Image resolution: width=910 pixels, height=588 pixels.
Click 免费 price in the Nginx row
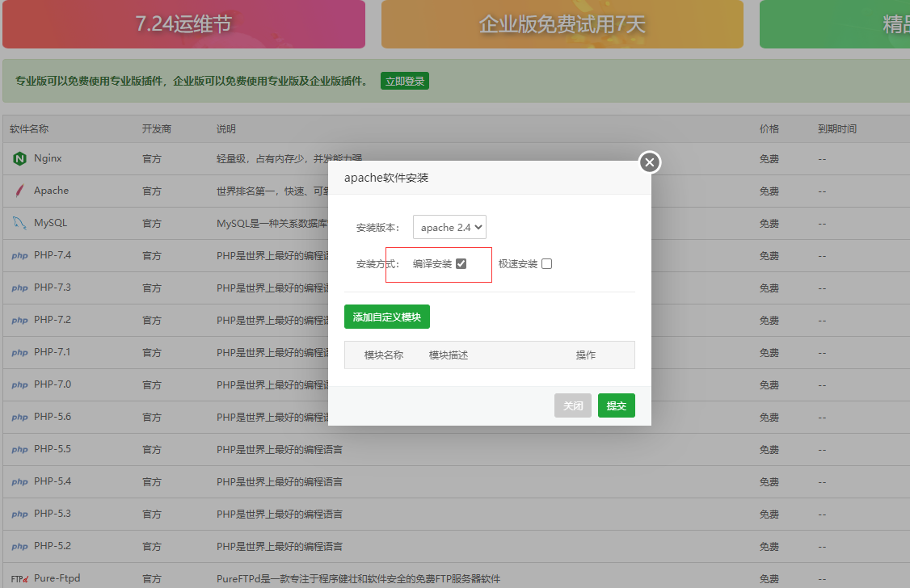[769, 159]
